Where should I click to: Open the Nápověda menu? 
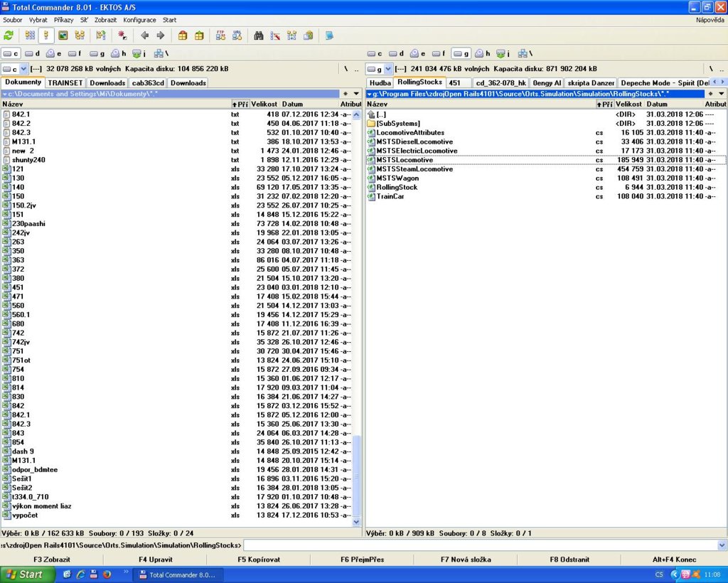(x=710, y=20)
